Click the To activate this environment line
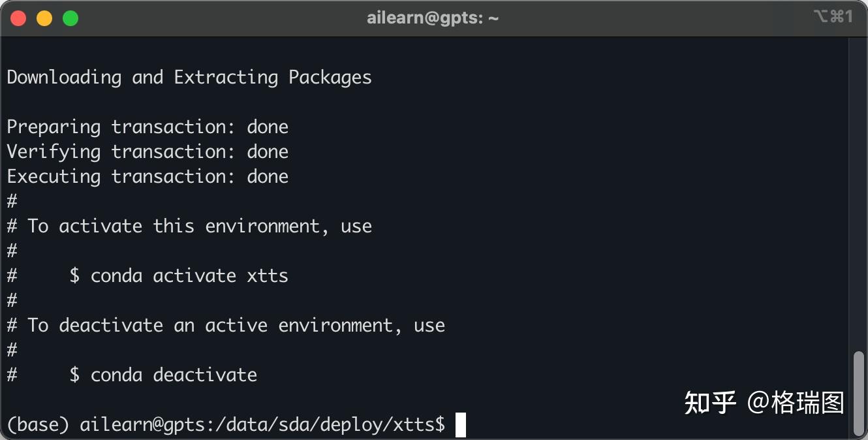 point(199,226)
